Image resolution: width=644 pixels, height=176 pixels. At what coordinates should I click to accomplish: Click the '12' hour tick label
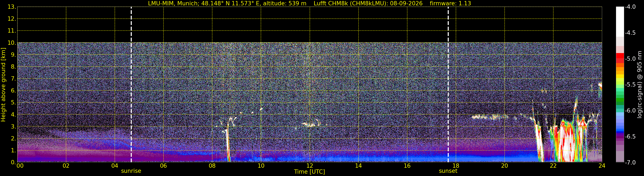[310, 166]
